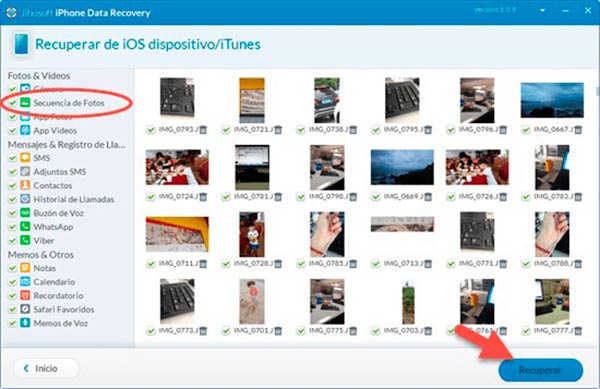This screenshot has height=389, width=600.
Task: Toggle the checkbox for IMG_0724
Action: coord(151,197)
